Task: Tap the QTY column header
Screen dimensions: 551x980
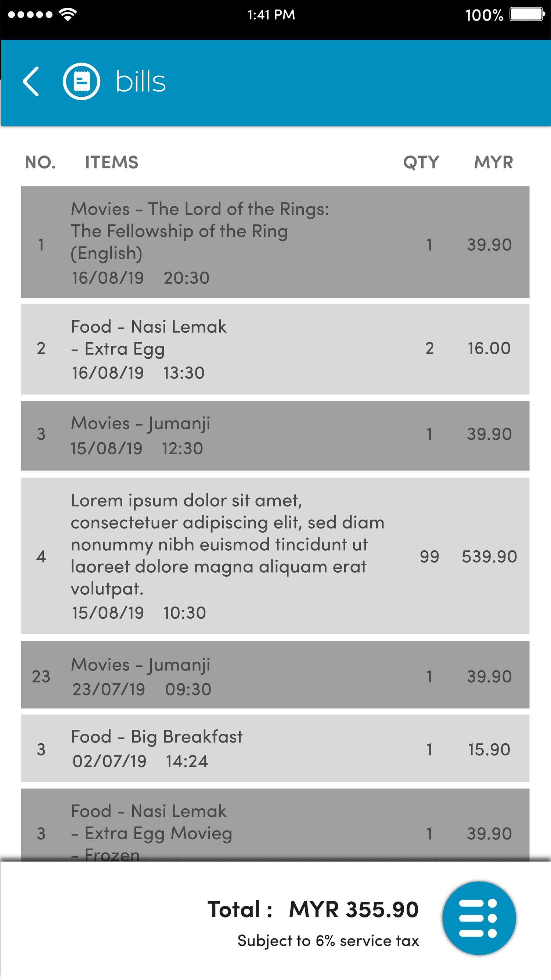Action: tap(421, 162)
